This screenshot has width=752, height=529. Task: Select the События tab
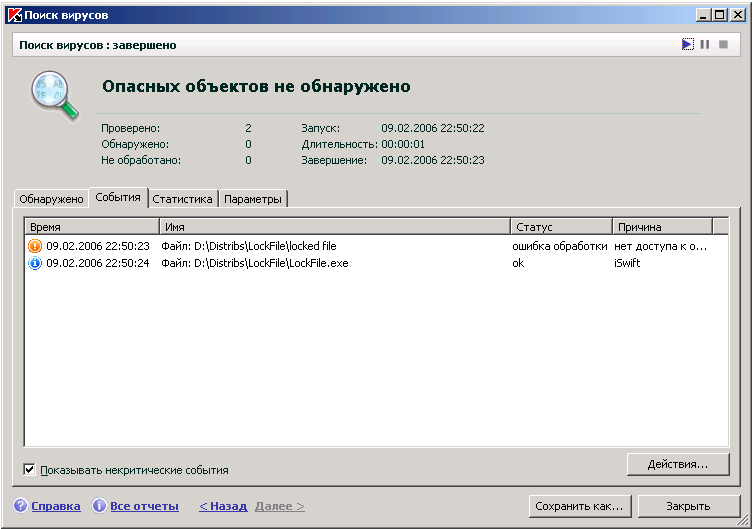[x=118, y=197]
